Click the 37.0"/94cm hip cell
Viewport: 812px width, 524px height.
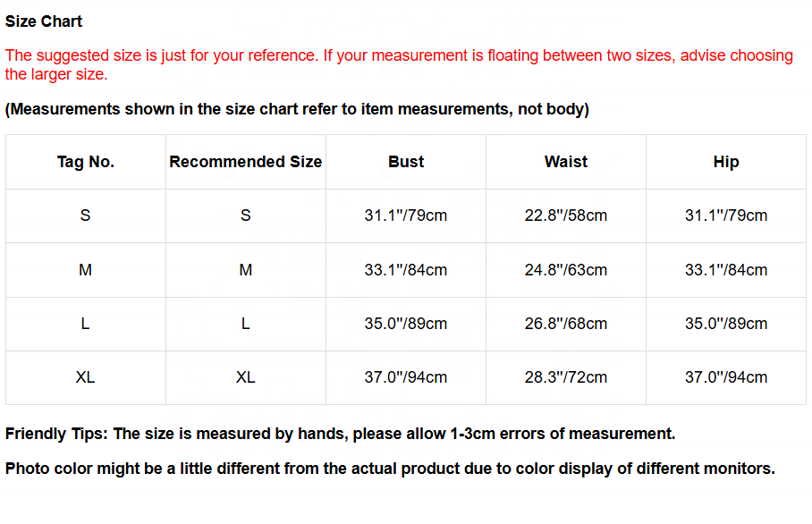click(x=726, y=377)
